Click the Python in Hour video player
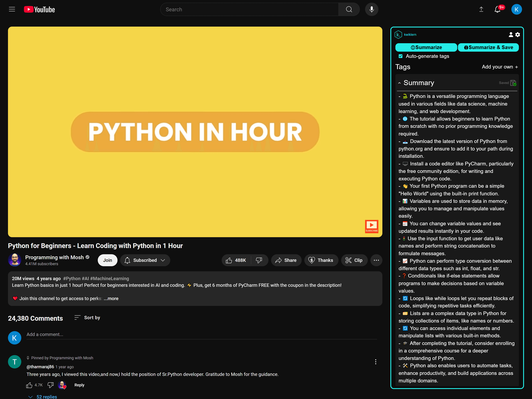Image resolution: width=532 pixels, height=399 pixels. pyautogui.click(x=195, y=132)
